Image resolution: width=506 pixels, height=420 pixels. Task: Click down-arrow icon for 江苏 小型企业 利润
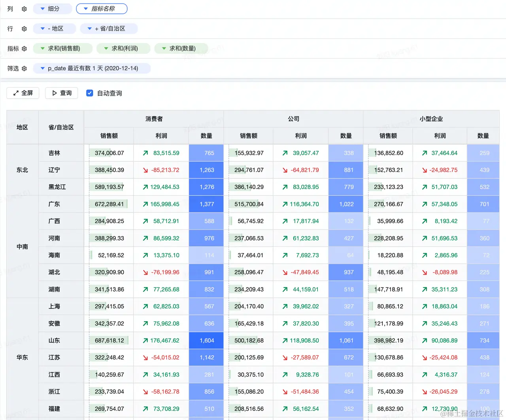[x=425, y=358]
